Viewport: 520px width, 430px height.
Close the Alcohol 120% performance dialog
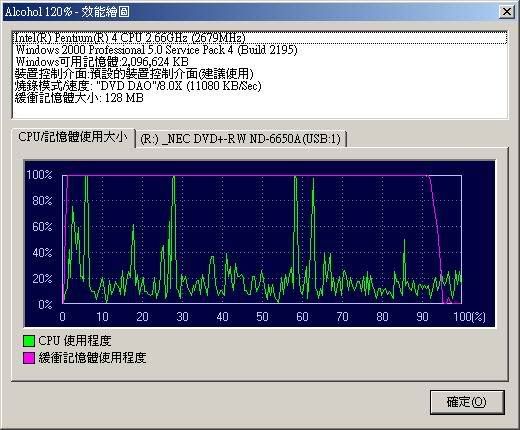[x=507, y=12]
